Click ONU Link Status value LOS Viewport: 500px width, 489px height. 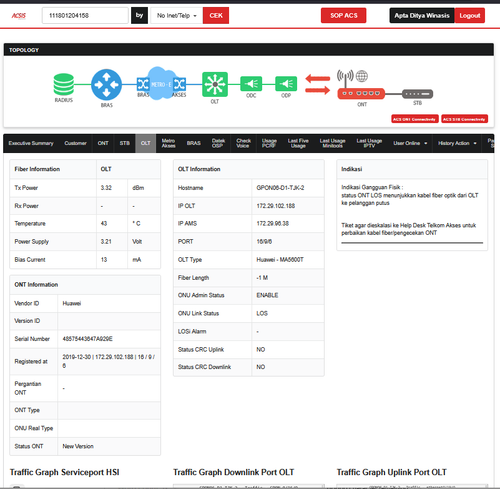point(262,313)
